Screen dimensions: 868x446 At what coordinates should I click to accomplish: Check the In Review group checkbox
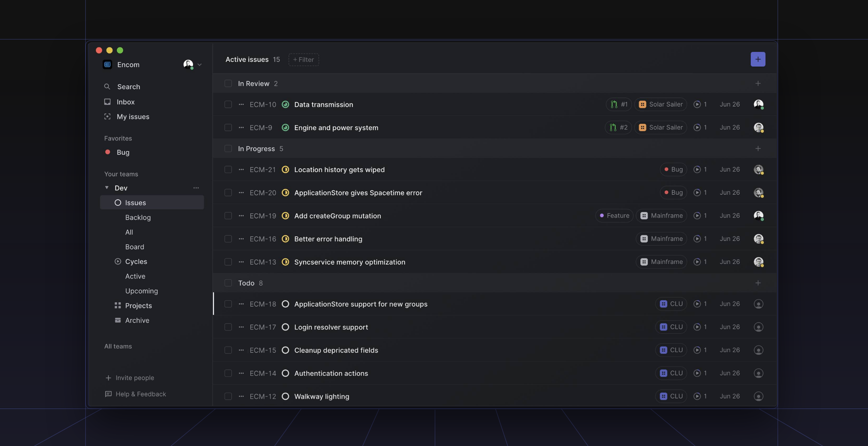click(x=228, y=84)
